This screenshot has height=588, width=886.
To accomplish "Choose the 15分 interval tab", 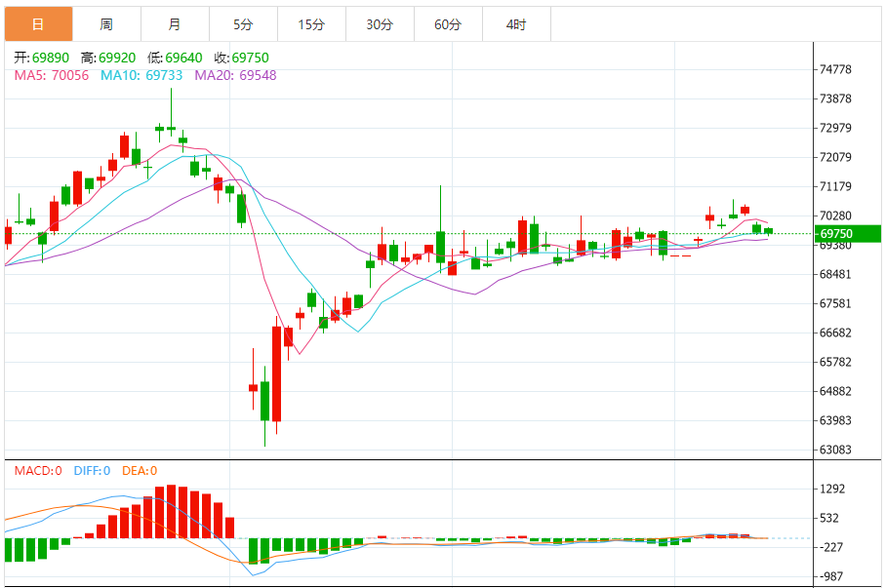I will 312,24.
